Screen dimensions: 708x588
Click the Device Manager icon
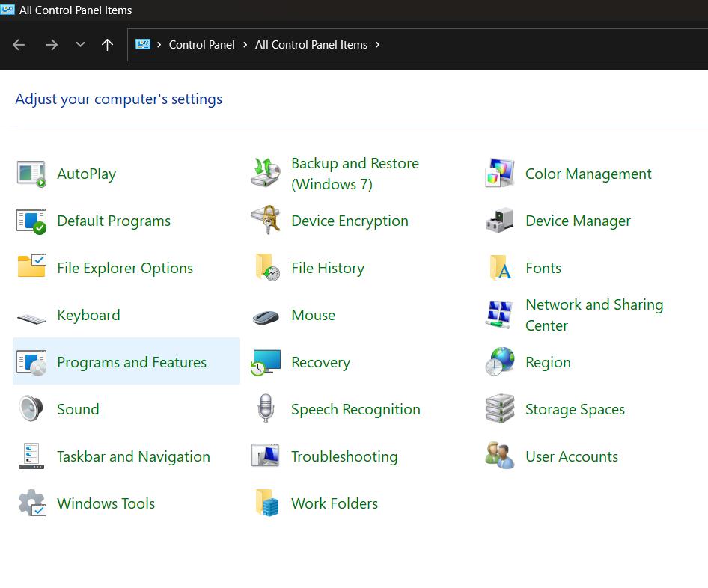(x=499, y=221)
